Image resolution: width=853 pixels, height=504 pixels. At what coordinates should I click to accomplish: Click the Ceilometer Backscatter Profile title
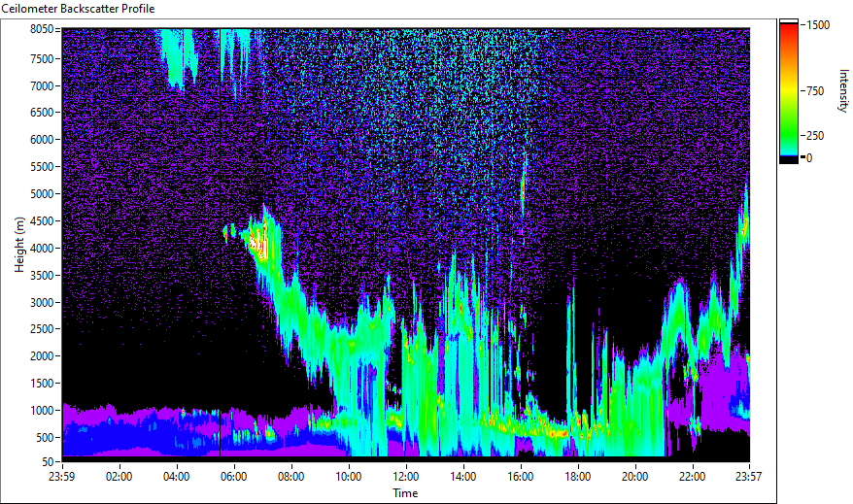[x=78, y=9]
